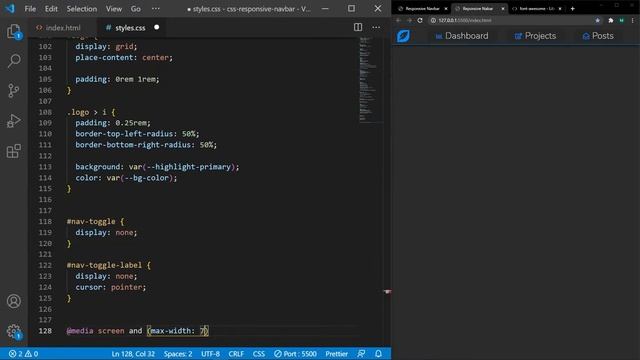Open the Edit menu
The width and height of the screenshot is (640, 360).
pyautogui.click(x=51, y=9)
